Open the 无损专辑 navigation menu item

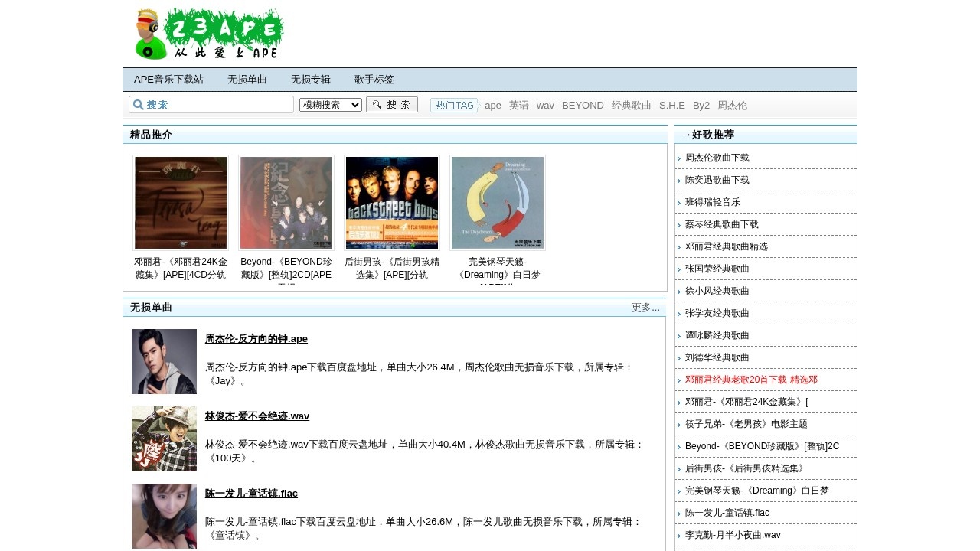311,80
